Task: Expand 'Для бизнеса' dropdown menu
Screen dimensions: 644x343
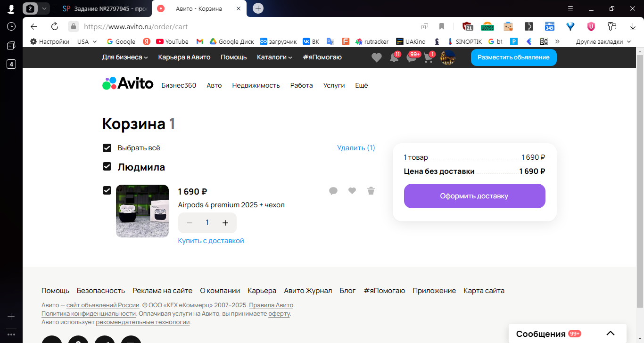Action: (125, 57)
